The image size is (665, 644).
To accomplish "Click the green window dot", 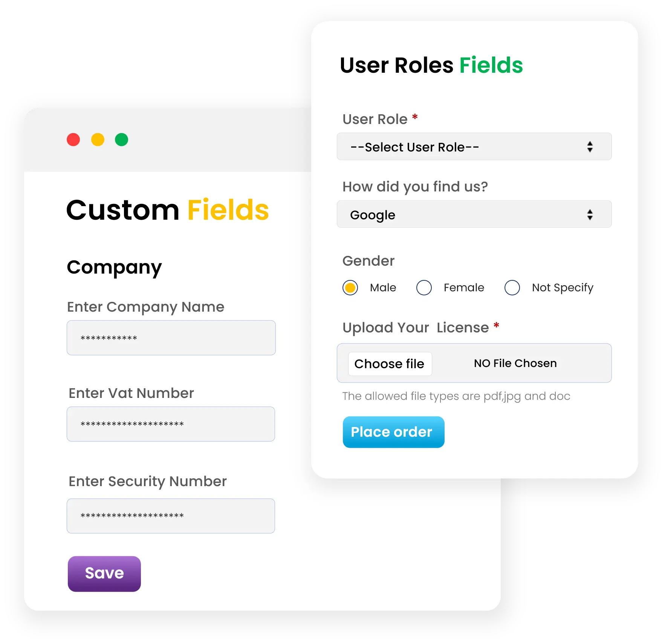I will pos(121,140).
